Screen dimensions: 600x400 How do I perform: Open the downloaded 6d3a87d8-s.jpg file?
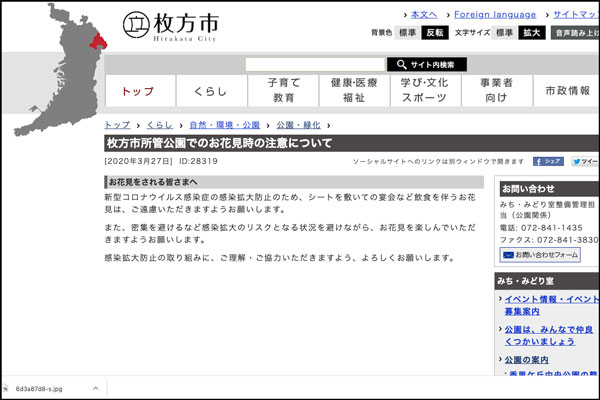tap(38, 388)
